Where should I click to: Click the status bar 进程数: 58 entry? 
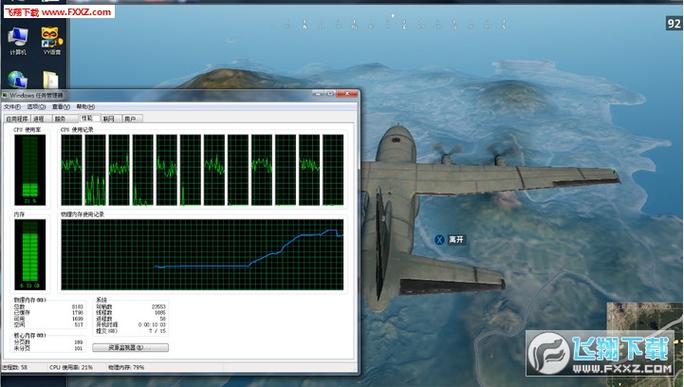16,367
